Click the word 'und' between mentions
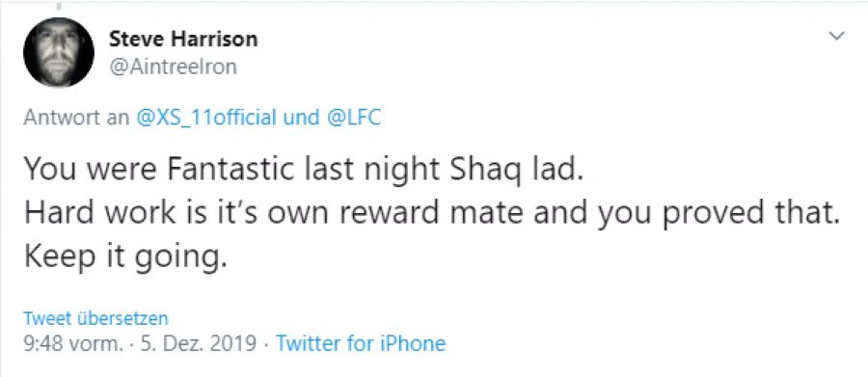 click(301, 118)
